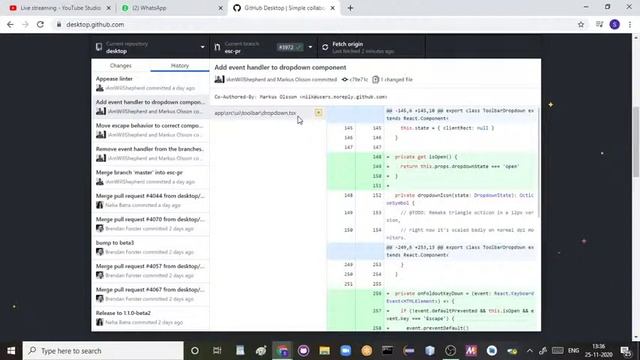
Task: Switch to the History tab
Action: click(x=180, y=66)
